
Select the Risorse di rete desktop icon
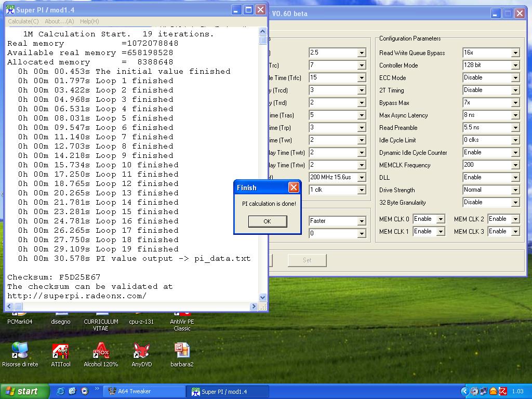pyautogui.click(x=20, y=354)
